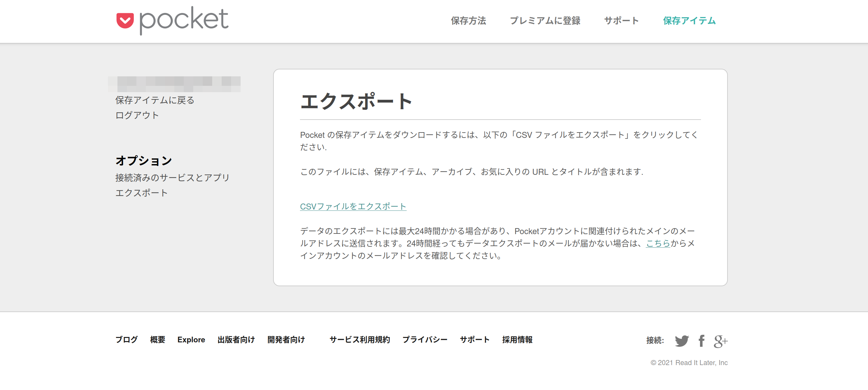This screenshot has height=390, width=868.
Task: Select プレミアムに登録 in top navigation
Action: pos(545,21)
